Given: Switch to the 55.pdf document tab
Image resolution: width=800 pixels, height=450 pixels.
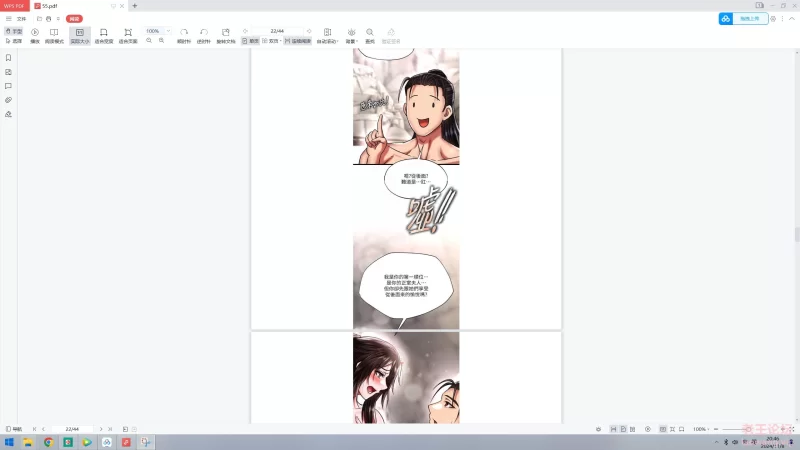Looking at the screenshot, I should pos(78,6).
